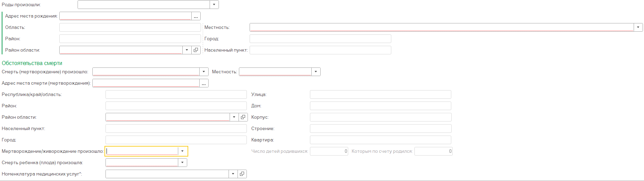This screenshot has height=181, width=644.
Task: Expand the Роды произошли dropdown
Action: pyautogui.click(x=214, y=5)
